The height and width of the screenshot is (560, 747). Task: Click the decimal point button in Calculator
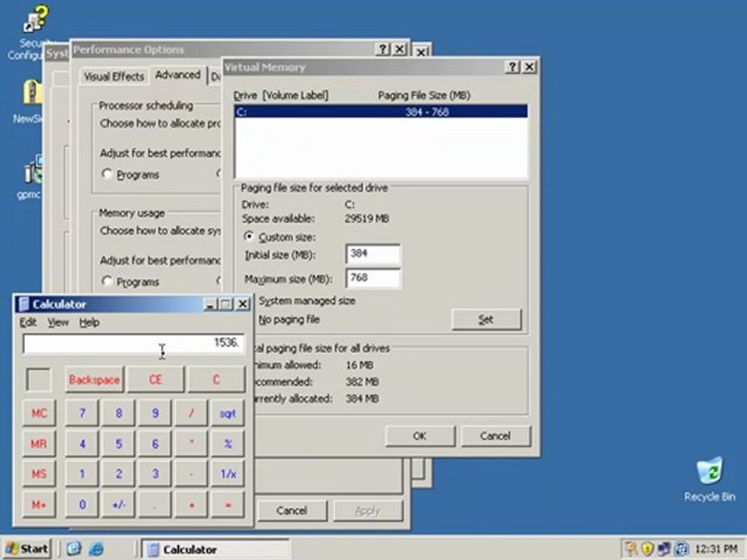tap(155, 504)
